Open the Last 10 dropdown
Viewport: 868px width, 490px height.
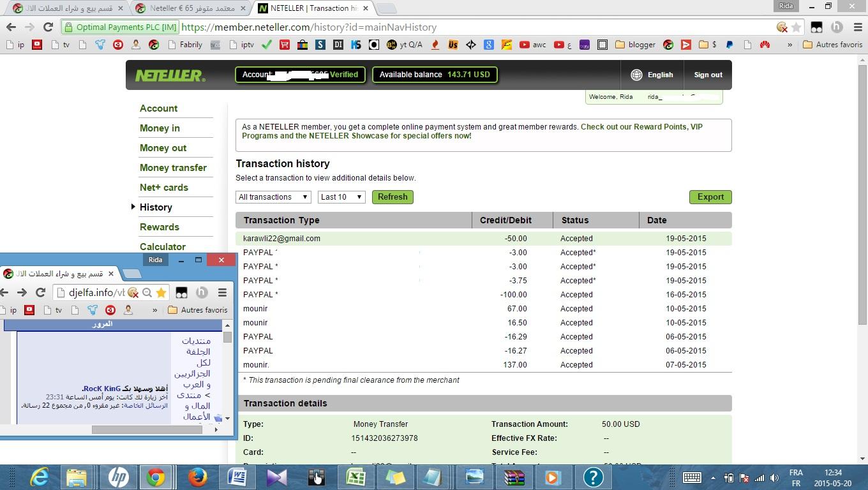(x=341, y=197)
